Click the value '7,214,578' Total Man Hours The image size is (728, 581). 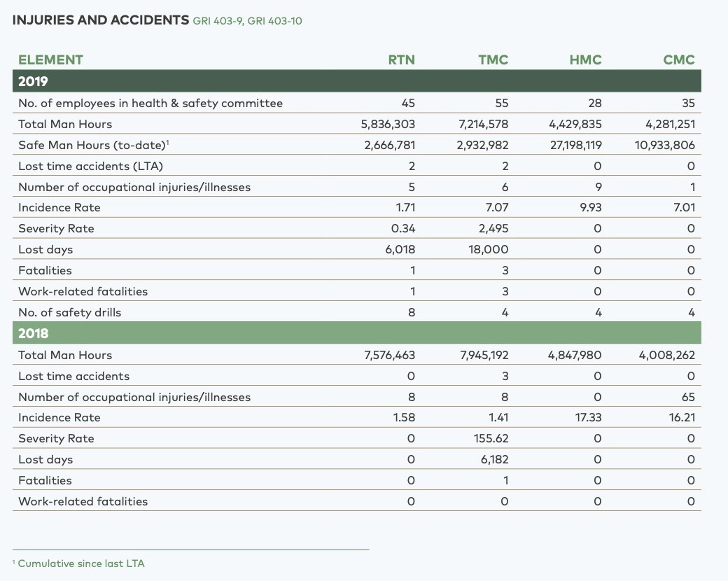click(x=483, y=124)
